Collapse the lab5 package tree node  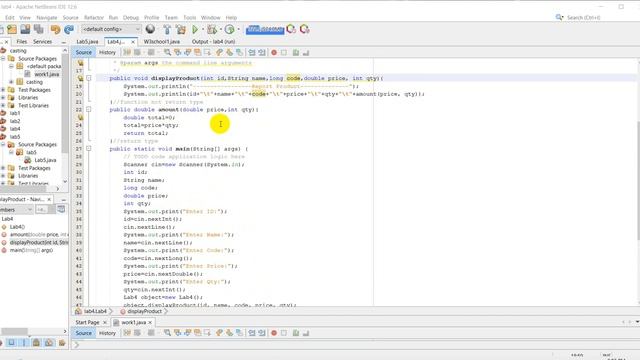[11, 152]
